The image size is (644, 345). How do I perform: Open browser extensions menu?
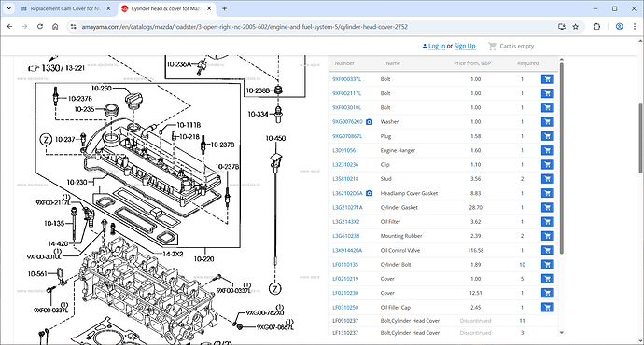[x=596, y=27]
